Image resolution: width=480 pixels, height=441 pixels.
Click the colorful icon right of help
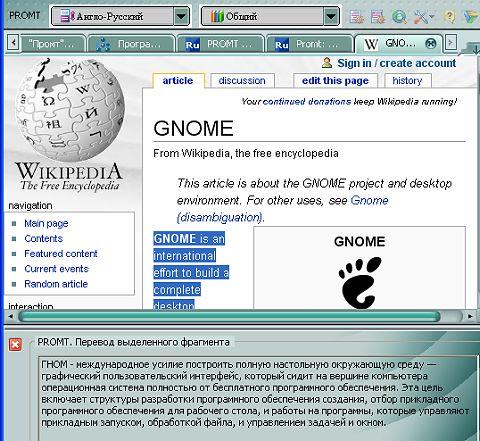(472, 16)
